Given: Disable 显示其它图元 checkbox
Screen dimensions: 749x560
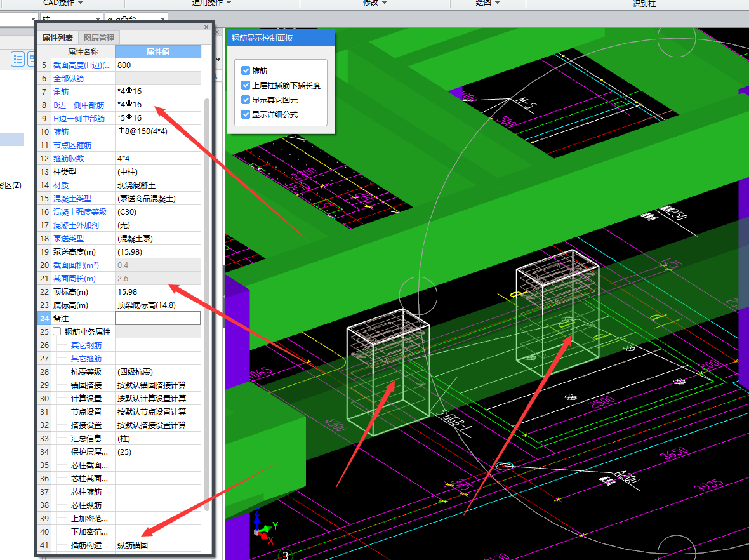Looking at the screenshot, I should [246, 100].
